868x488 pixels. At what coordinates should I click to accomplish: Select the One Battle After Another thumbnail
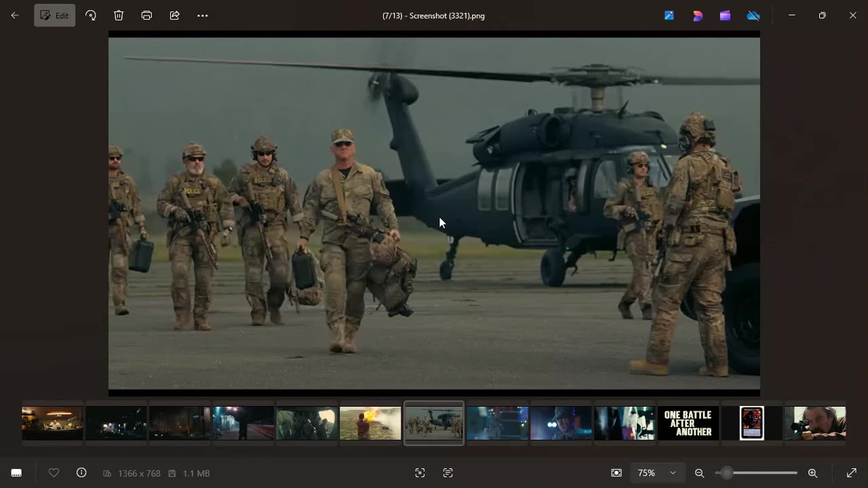pos(688,424)
